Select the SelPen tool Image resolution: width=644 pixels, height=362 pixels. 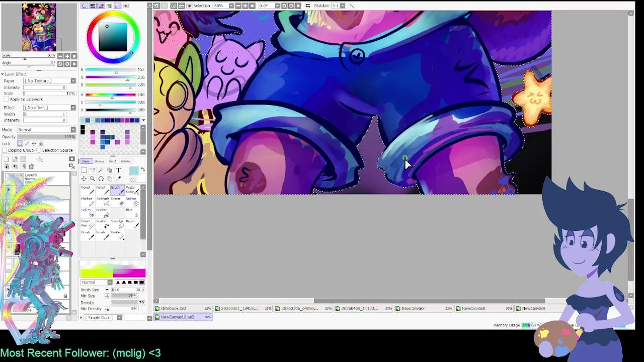[x=132, y=201]
